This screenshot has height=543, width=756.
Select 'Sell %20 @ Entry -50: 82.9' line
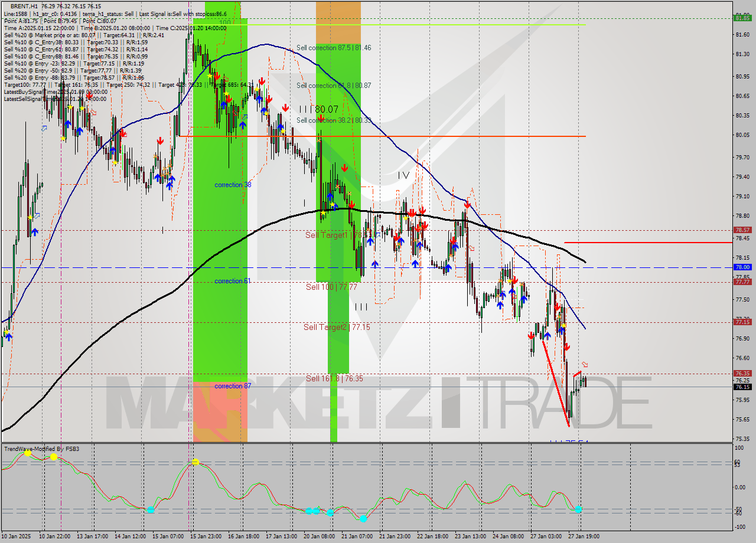[73, 71]
